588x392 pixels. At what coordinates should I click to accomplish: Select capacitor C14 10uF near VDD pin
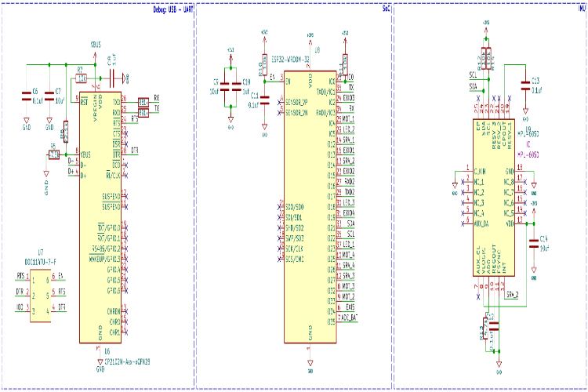tap(534, 244)
